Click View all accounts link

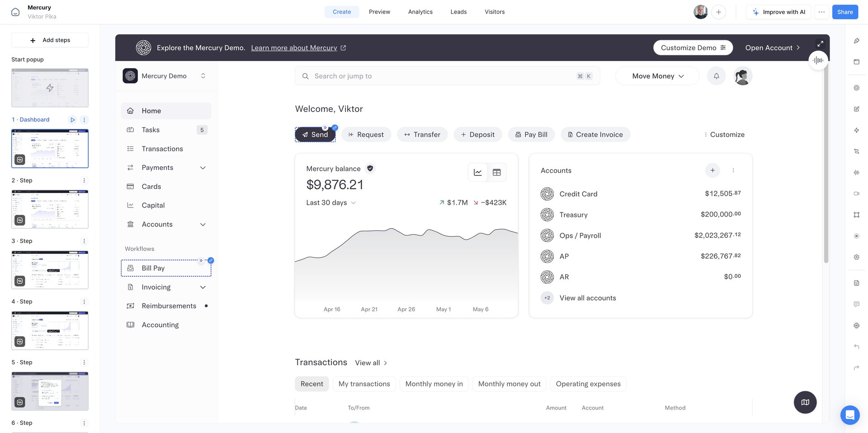588,298
